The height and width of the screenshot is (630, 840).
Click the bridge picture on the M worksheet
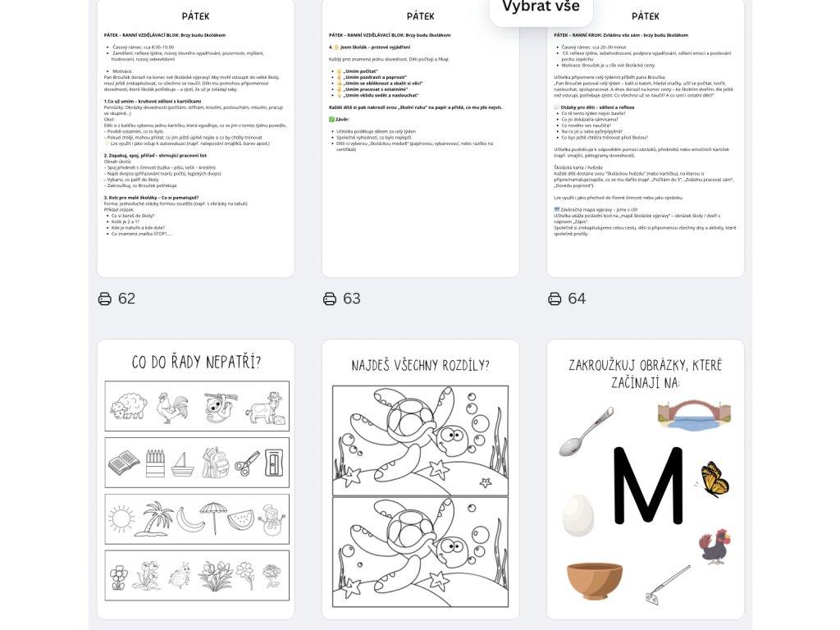point(694,414)
